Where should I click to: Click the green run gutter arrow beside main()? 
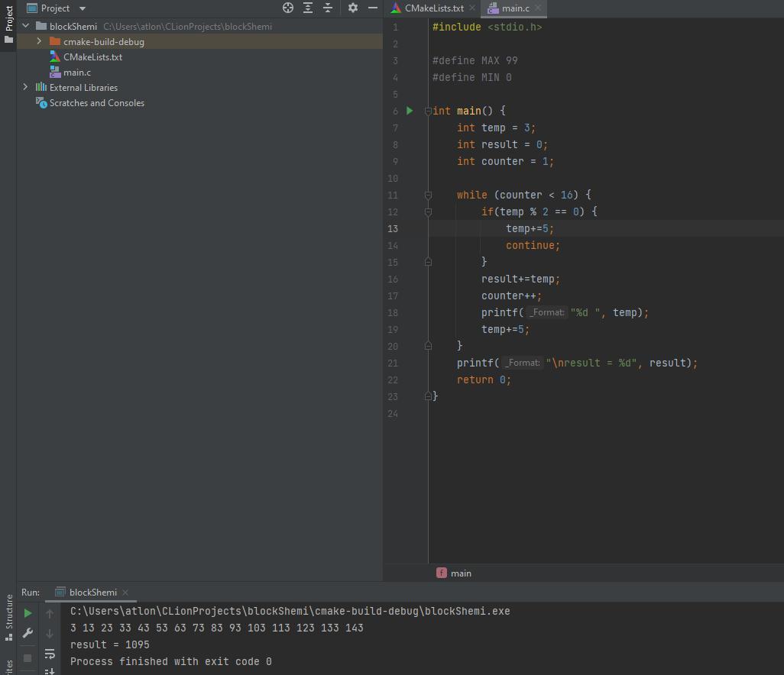[x=410, y=111]
